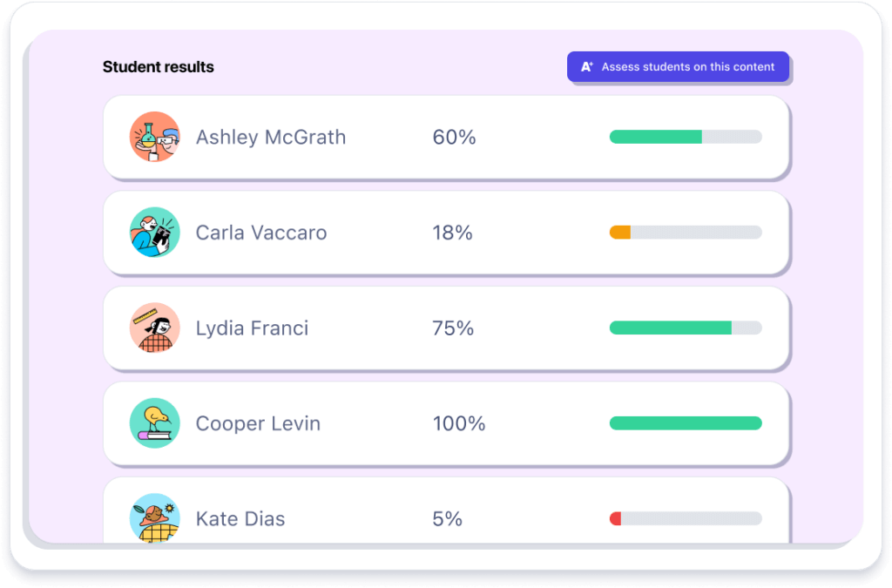Open Kate Dias's student name

[240, 519]
